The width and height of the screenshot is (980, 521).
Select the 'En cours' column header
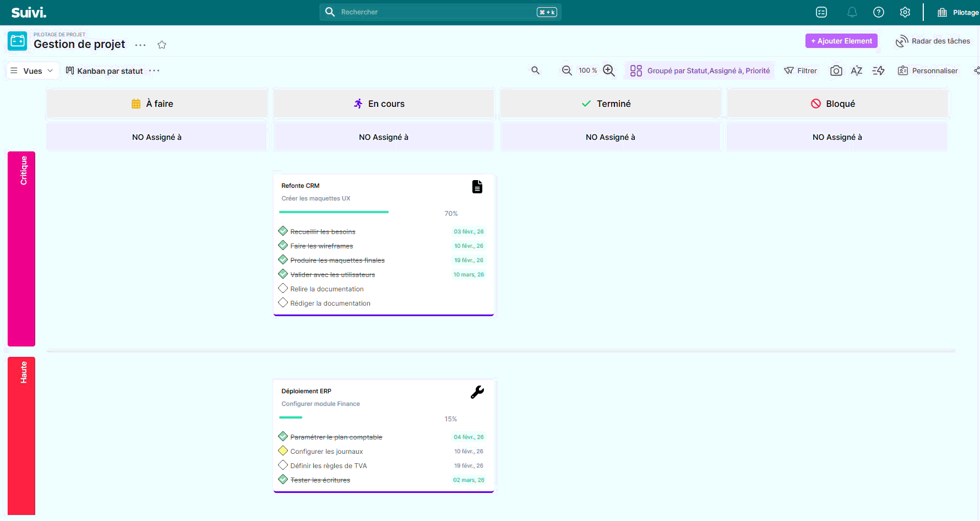pos(384,104)
